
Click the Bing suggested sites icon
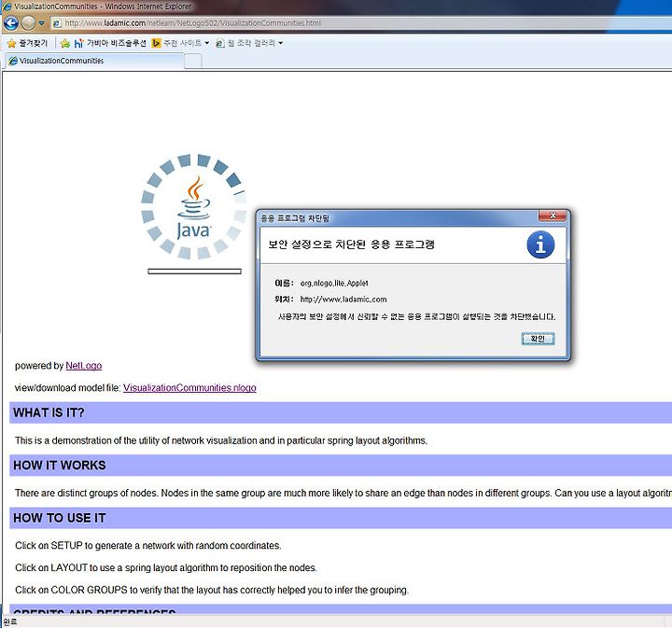(x=157, y=43)
